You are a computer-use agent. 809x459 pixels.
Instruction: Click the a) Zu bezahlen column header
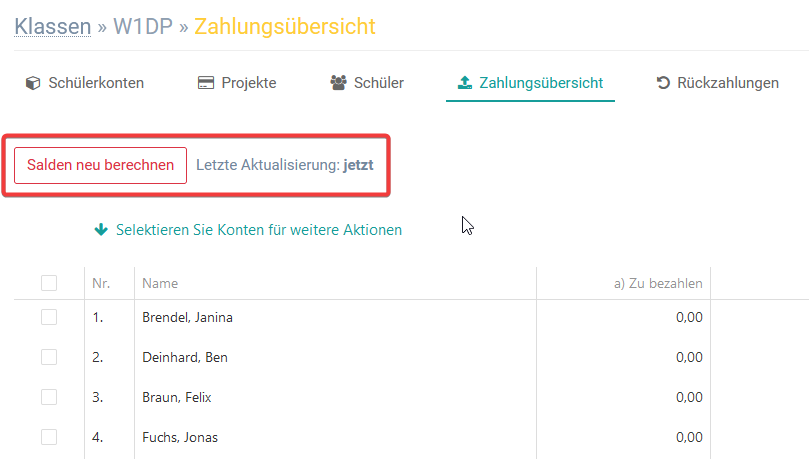point(658,284)
